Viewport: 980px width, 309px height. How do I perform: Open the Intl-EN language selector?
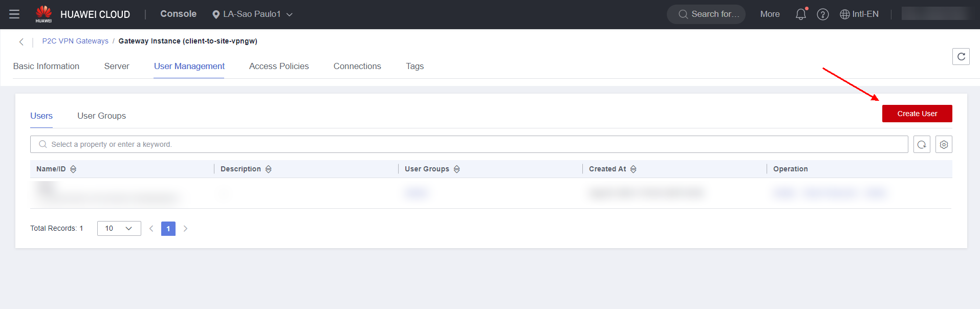tap(859, 14)
